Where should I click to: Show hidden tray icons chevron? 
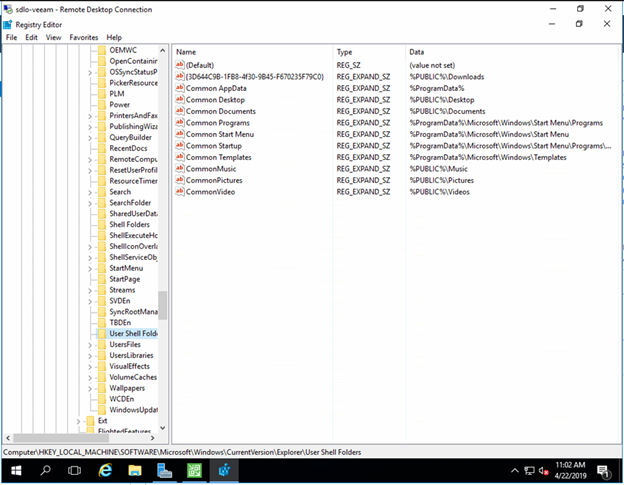click(515, 471)
